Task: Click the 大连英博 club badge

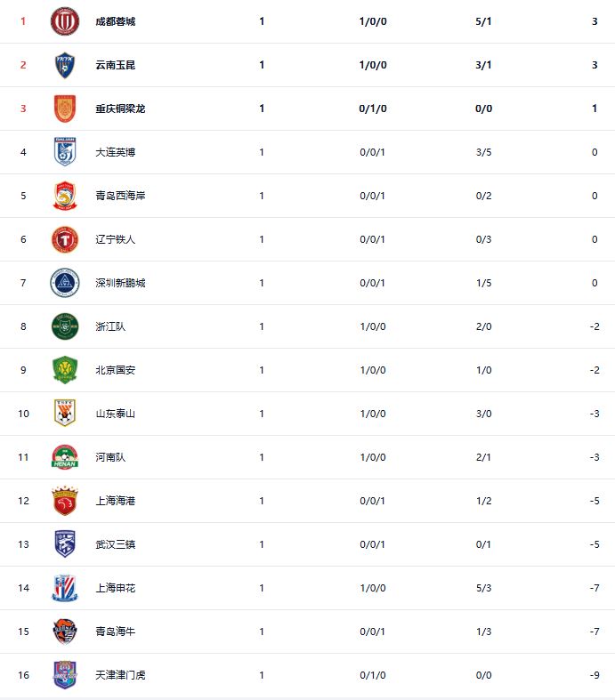Action: (65, 152)
